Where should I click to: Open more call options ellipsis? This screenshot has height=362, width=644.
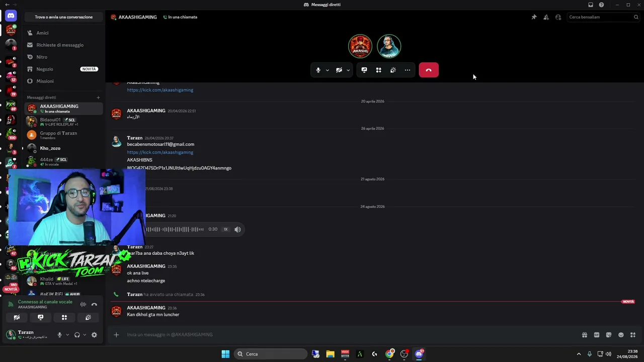point(408,70)
